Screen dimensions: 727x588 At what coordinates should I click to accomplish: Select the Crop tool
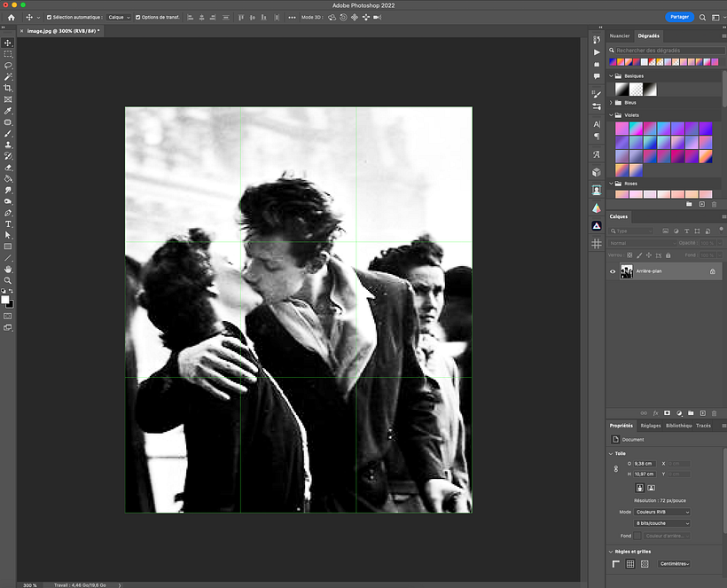pos(8,88)
